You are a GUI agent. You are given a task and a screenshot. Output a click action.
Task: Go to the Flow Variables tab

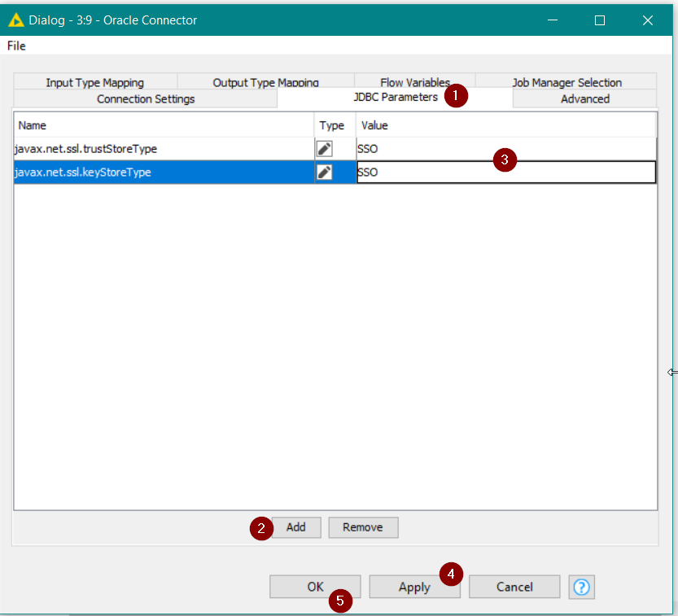click(414, 82)
